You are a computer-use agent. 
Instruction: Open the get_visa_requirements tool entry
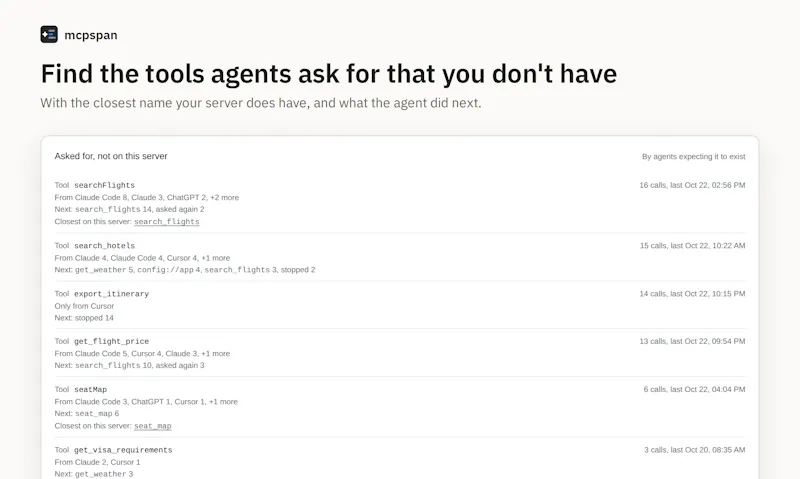click(400, 462)
